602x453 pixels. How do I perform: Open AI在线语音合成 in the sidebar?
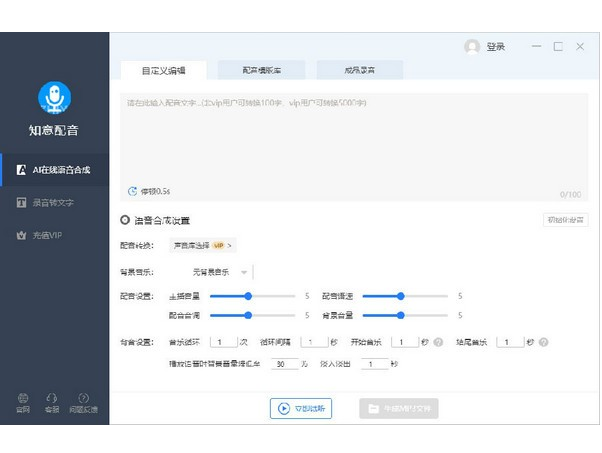point(55,170)
